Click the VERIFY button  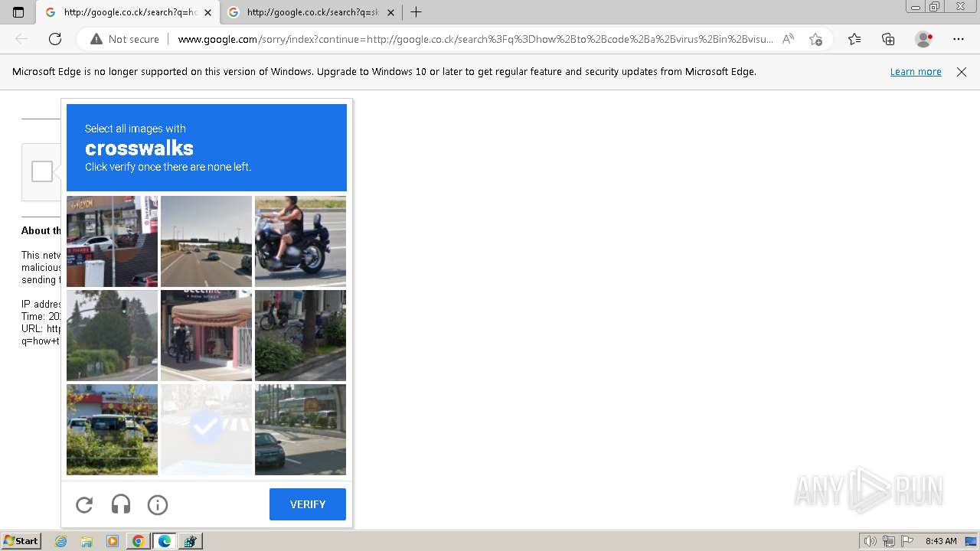point(308,504)
